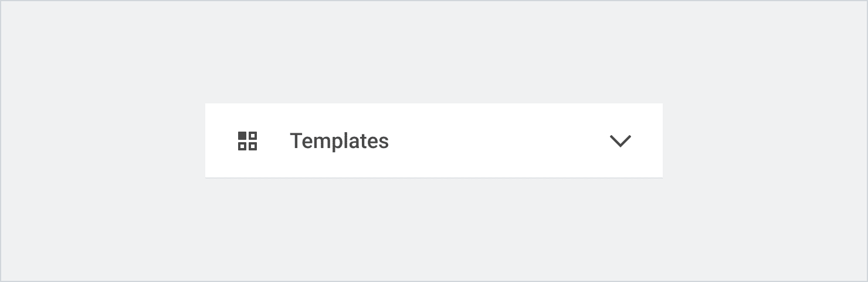The image size is (868, 282).
Task: Click the dark squares icon in the row
Action: click(247, 141)
